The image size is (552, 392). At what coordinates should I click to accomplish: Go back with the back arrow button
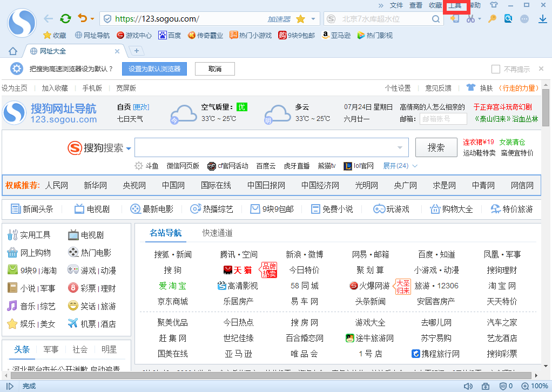tap(48, 19)
